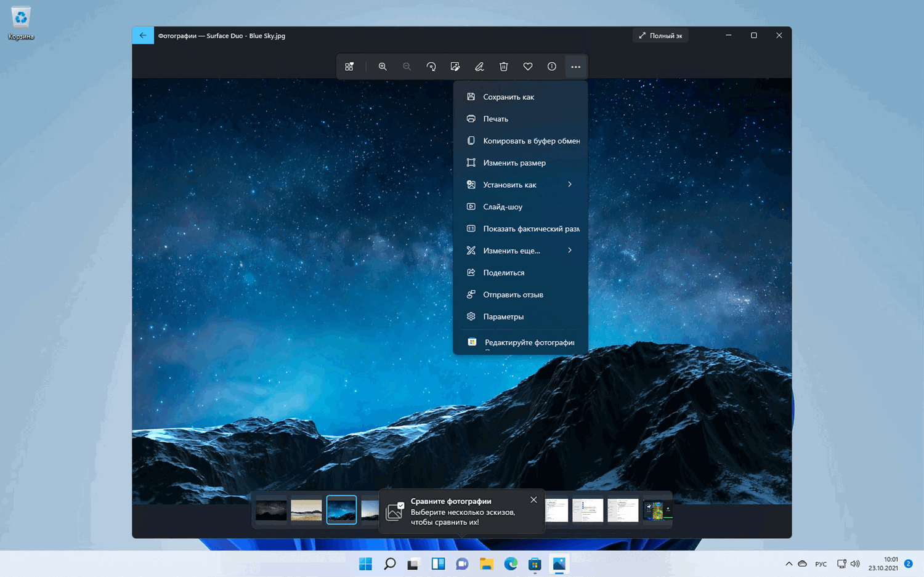Click "Отправить отзыв" menu item
Image resolution: width=924 pixels, height=577 pixels.
click(521, 294)
